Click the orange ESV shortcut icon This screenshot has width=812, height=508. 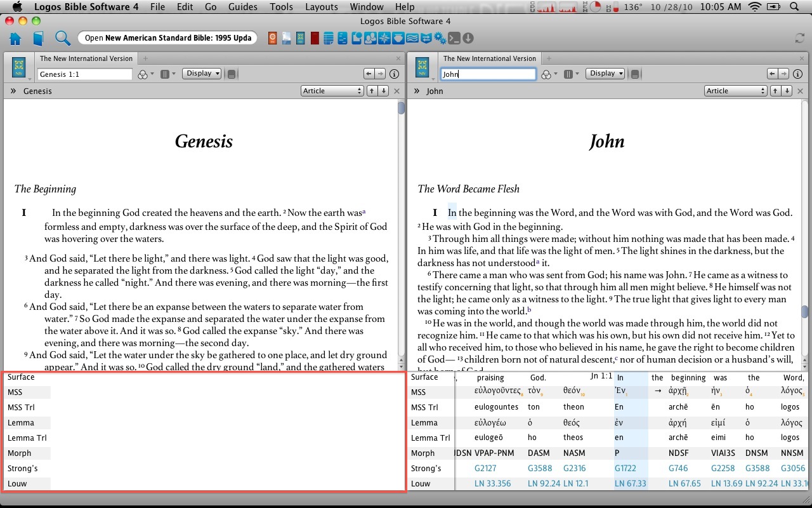coord(272,38)
